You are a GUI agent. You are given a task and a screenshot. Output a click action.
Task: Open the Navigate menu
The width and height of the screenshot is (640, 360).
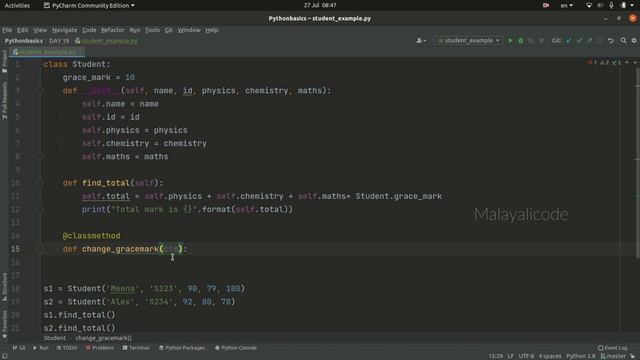click(x=64, y=30)
